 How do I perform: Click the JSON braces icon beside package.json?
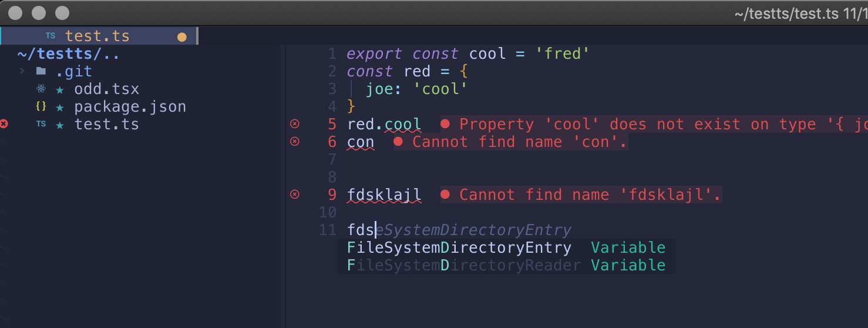click(x=41, y=107)
